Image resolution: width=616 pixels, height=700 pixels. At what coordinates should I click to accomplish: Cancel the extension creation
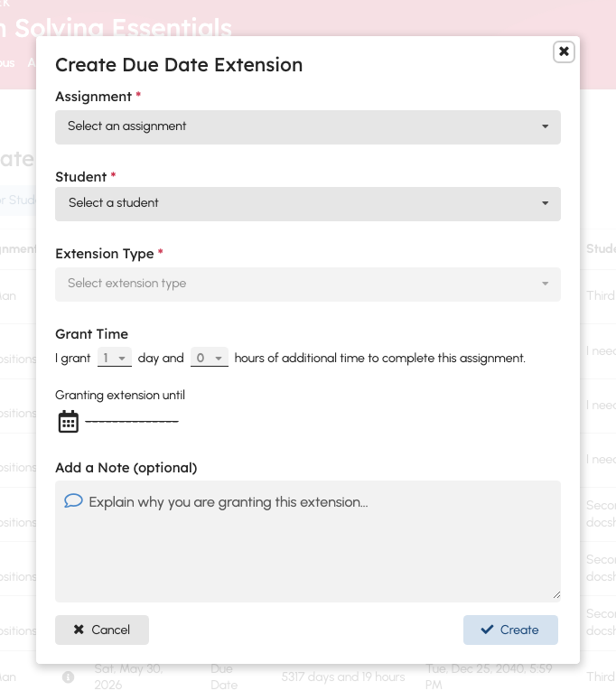[102, 630]
